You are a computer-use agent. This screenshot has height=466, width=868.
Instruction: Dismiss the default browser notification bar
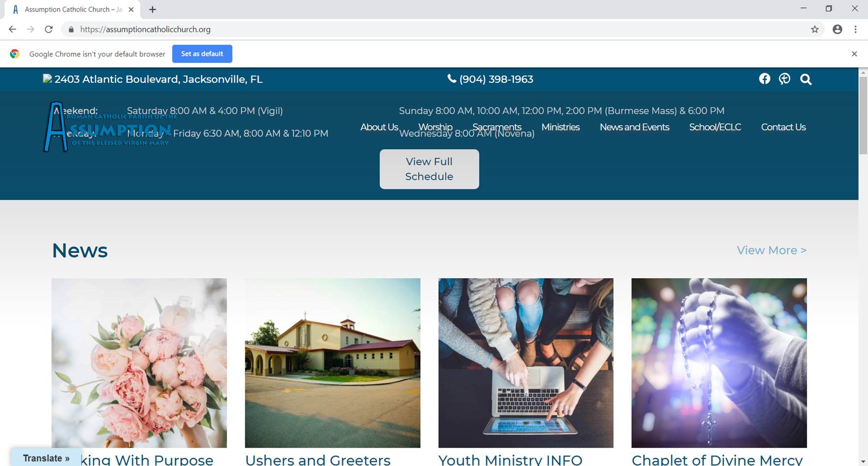854,54
